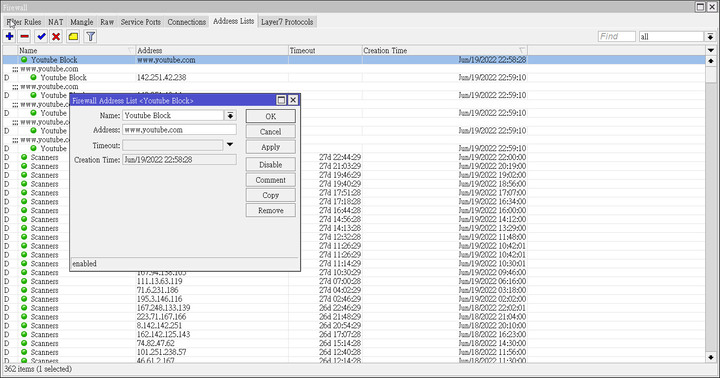The image size is (720, 378).
Task: Open the Layer7 Protocols tab
Action: pyautogui.click(x=287, y=22)
